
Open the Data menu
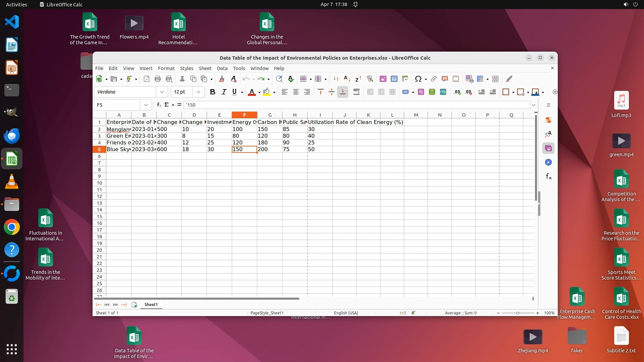coord(222,68)
